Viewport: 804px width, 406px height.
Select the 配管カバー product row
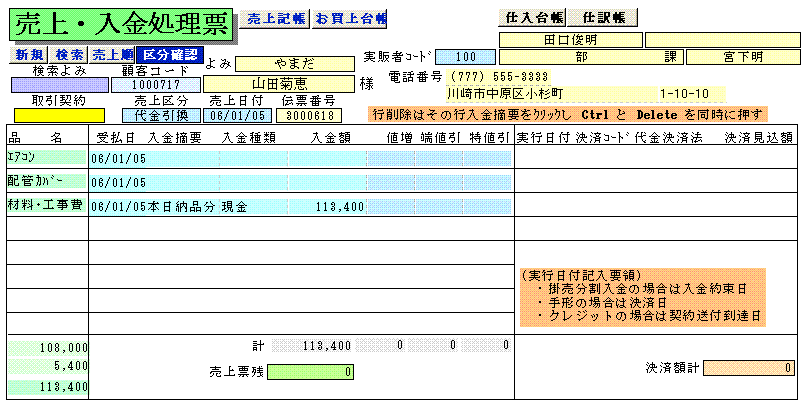(x=47, y=181)
